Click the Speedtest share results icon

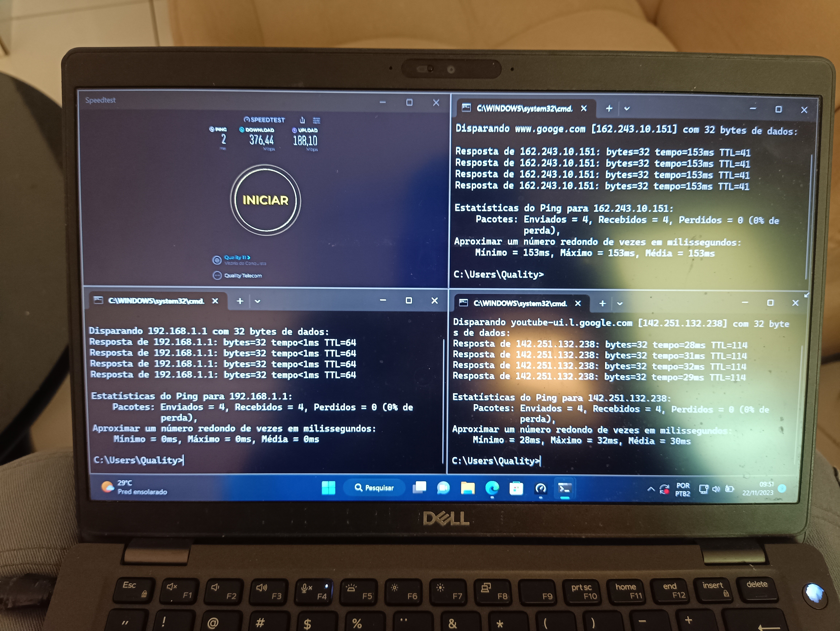[302, 120]
